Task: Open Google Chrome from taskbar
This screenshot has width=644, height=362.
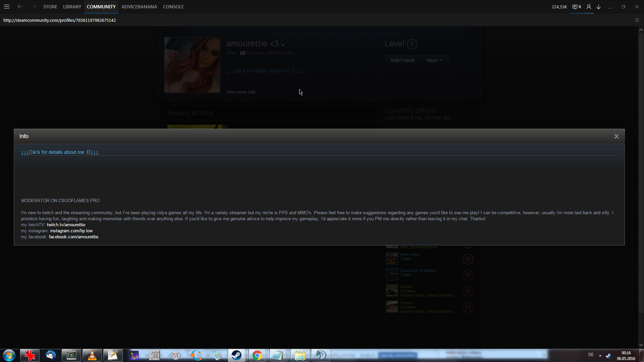Action: (x=257, y=355)
